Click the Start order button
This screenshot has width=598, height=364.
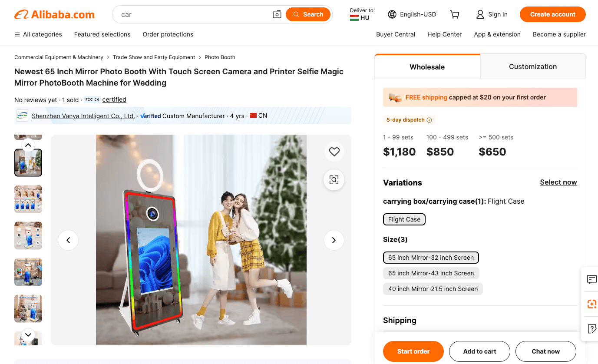click(x=413, y=351)
